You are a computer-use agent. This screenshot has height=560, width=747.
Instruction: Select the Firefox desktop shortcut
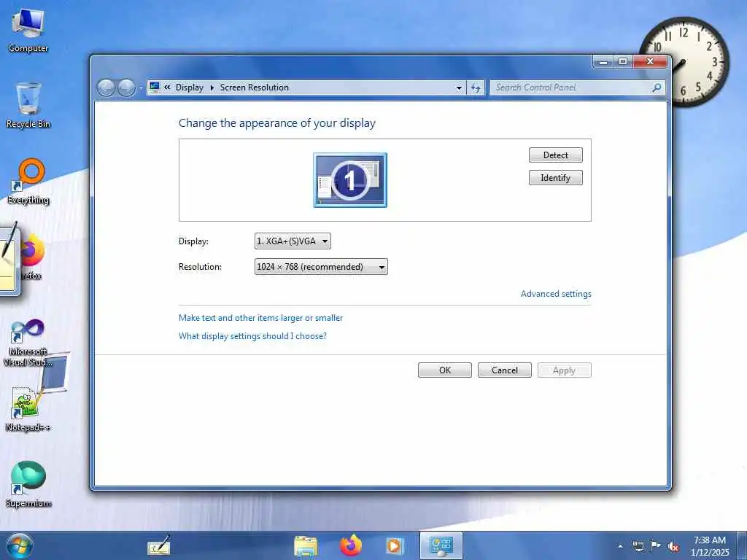click(31, 257)
